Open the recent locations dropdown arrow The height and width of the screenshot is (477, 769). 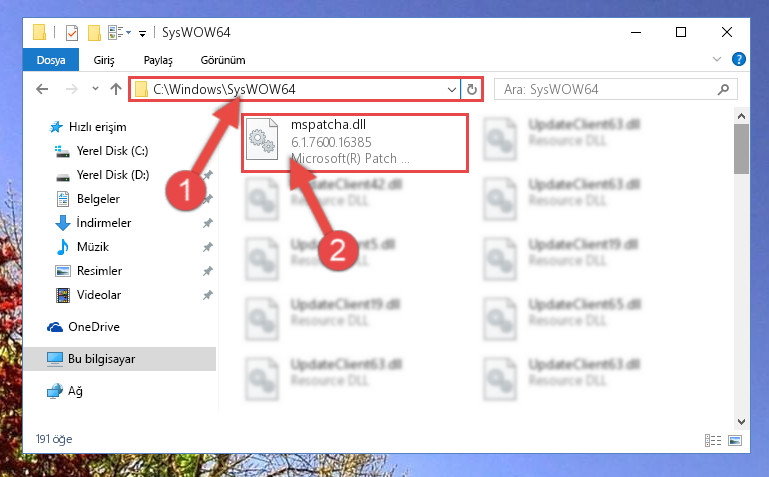[x=95, y=89]
